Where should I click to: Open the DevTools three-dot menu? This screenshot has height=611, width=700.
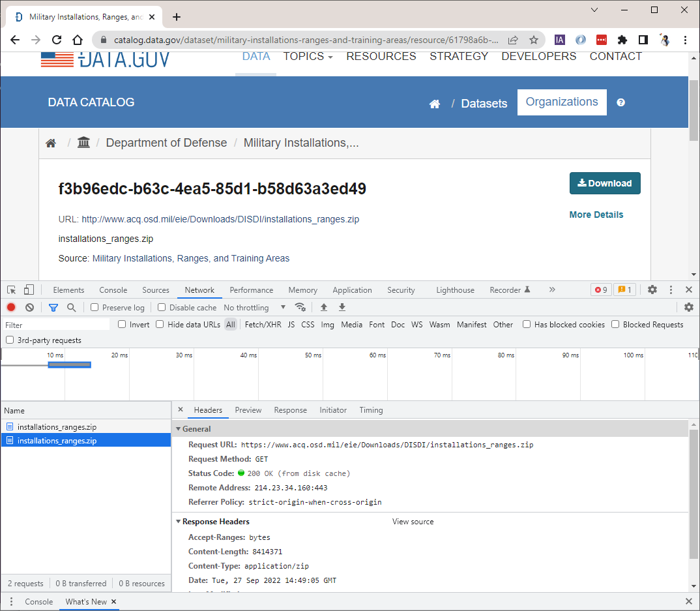tap(671, 289)
